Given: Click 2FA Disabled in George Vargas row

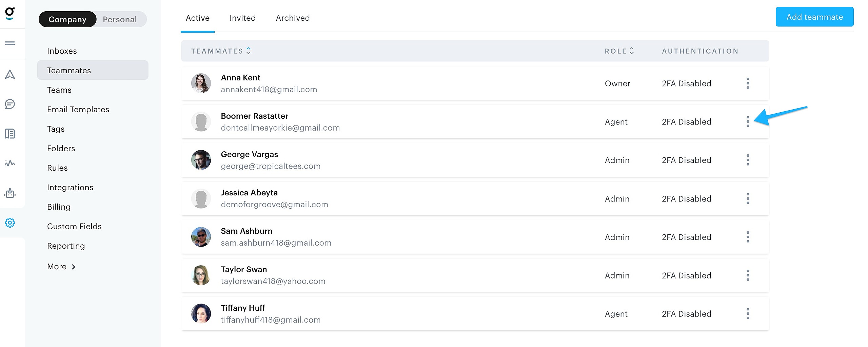Looking at the screenshot, I should [686, 160].
